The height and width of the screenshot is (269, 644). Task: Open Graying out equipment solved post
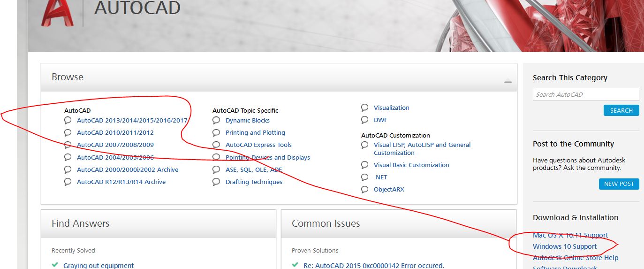click(x=98, y=266)
